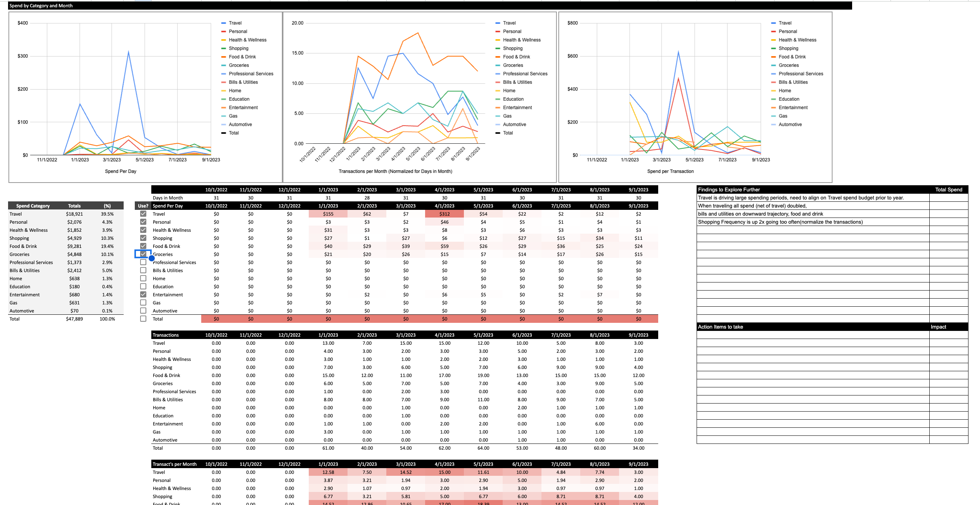The width and height of the screenshot is (980, 505).
Task: Select finding 'Shopping Frequency is up 2x'
Action: [813, 222]
